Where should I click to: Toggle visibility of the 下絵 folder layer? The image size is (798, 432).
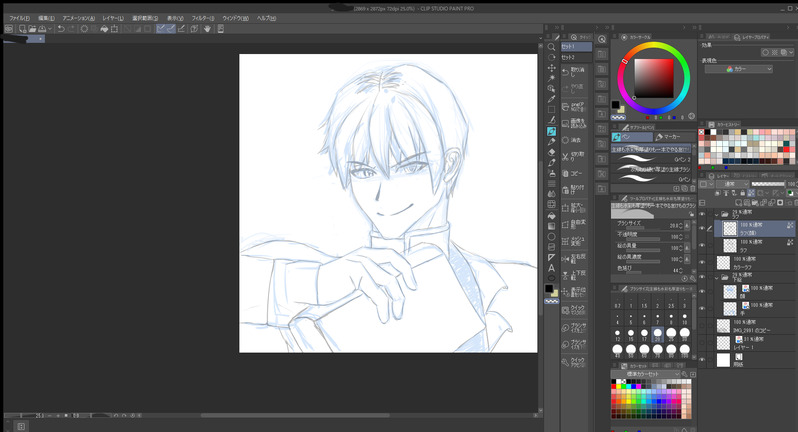[x=702, y=277]
